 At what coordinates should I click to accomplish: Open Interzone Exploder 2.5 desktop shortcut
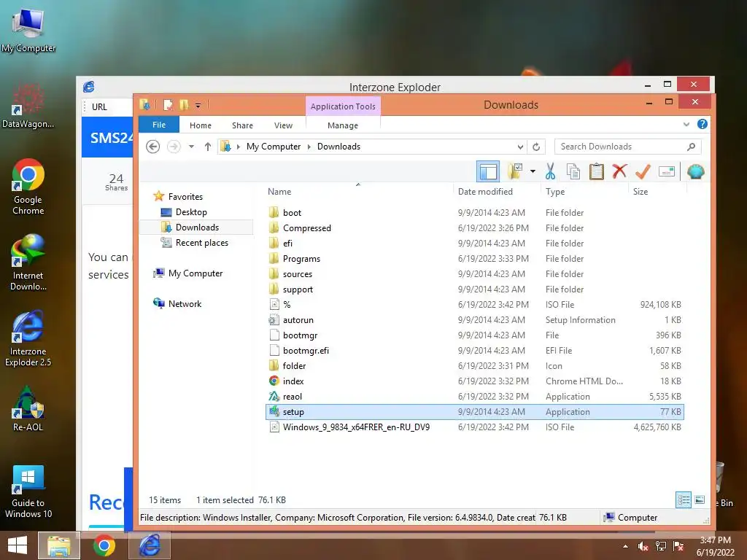(x=28, y=338)
